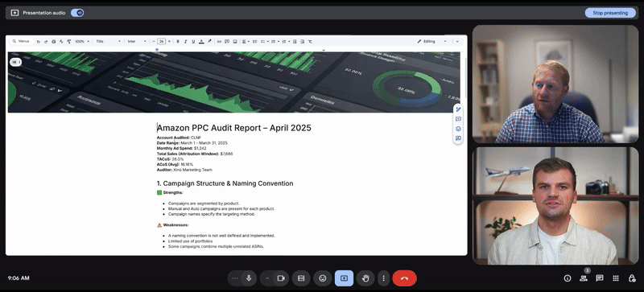This screenshot has height=292, width=644.
Task: Click the Menus search box in Docs toolbar
Action: pos(22,41)
